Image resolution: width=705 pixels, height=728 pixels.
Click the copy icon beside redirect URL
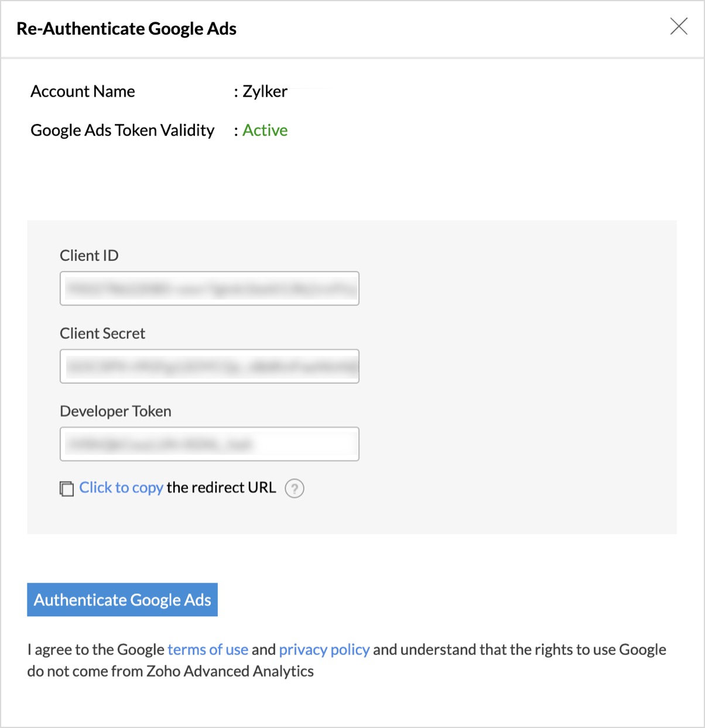pos(67,489)
